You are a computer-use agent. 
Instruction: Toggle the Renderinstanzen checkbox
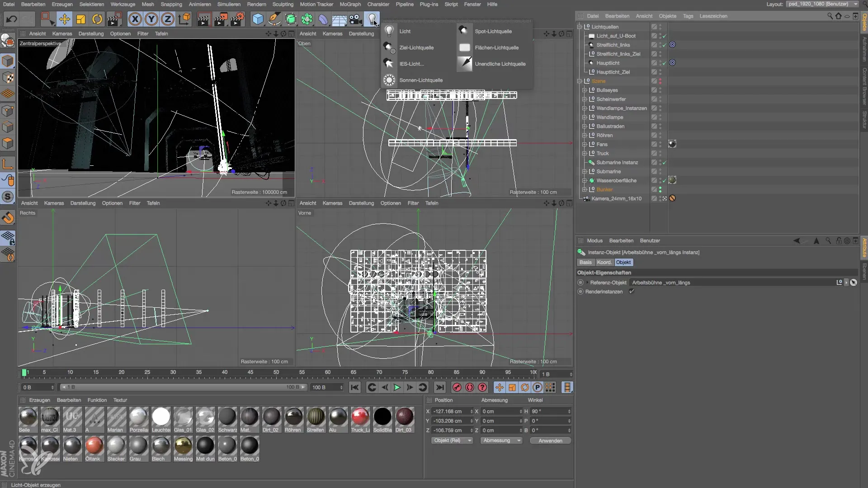point(632,291)
